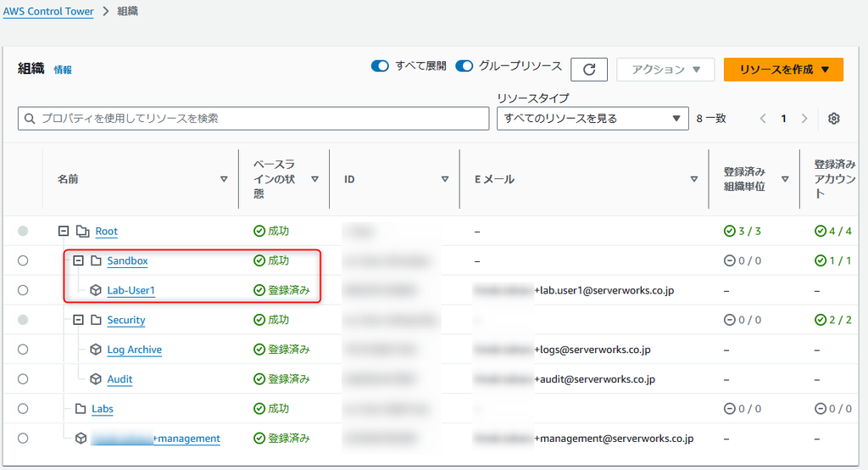Select the Audit row radio button
The width and height of the screenshot is (868, 470).
click(23, 379)
